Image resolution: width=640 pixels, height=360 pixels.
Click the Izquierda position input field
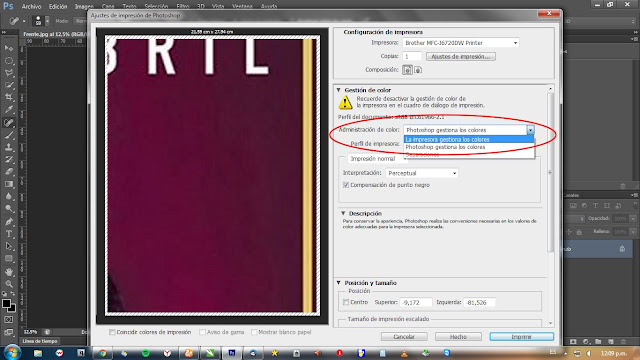click(x=480, y=302)
